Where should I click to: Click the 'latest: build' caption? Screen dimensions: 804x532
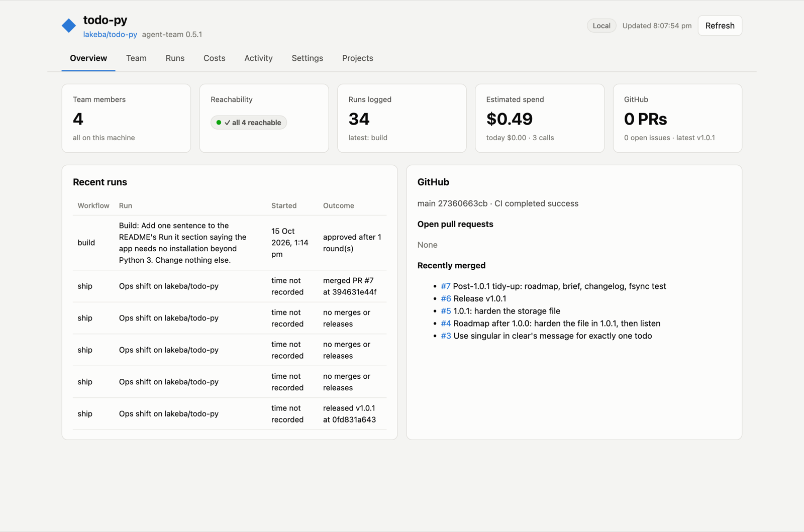368,138
